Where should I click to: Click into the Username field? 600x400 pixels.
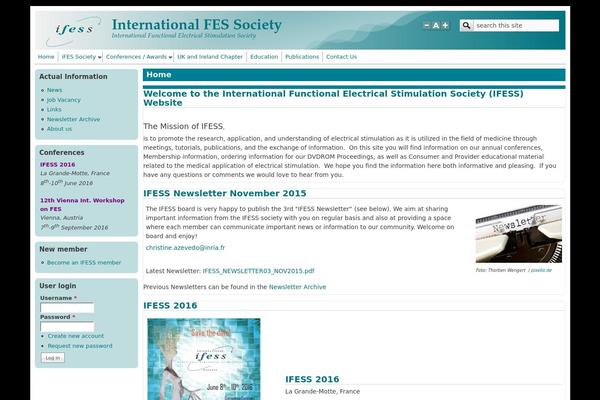pyautogui.click(x=67, y=308)
